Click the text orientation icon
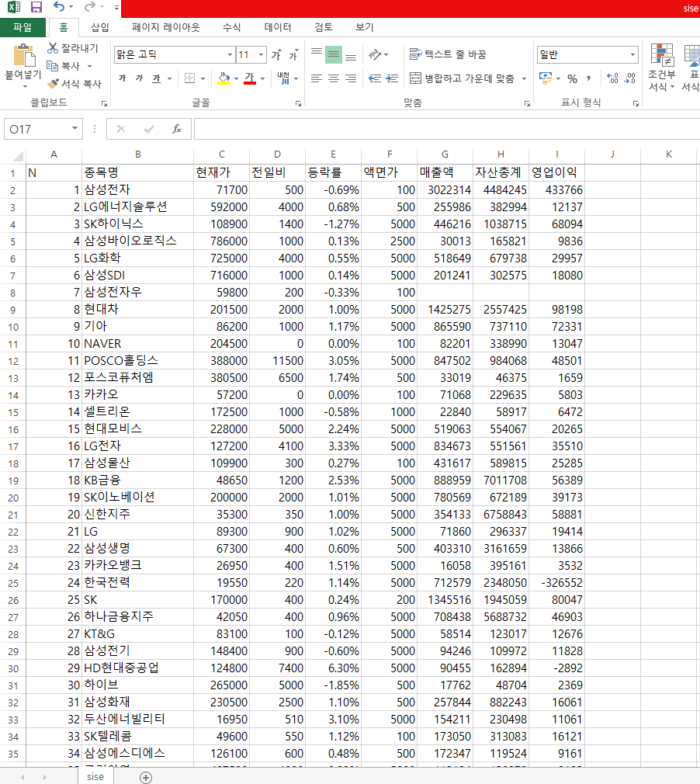Screen dimensions: 700x784 click(375, 54)
